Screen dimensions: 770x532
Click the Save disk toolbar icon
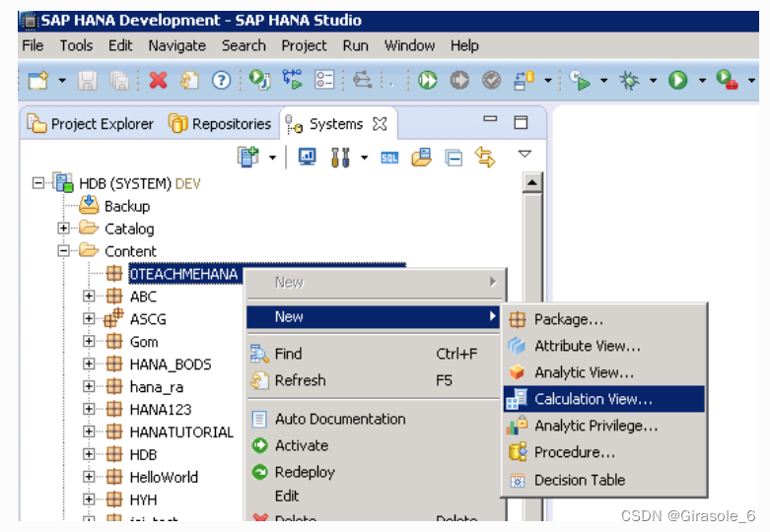click(x=88, y=81)
